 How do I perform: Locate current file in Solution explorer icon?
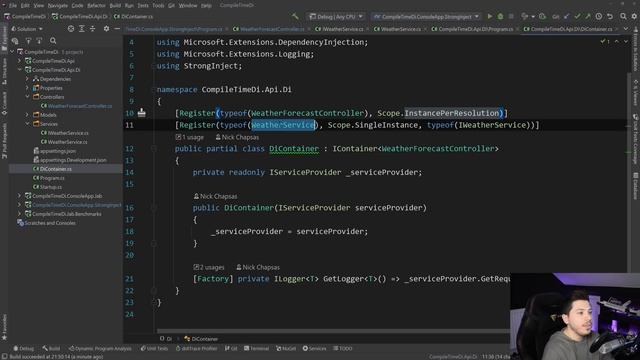click(x=71, y=29)
